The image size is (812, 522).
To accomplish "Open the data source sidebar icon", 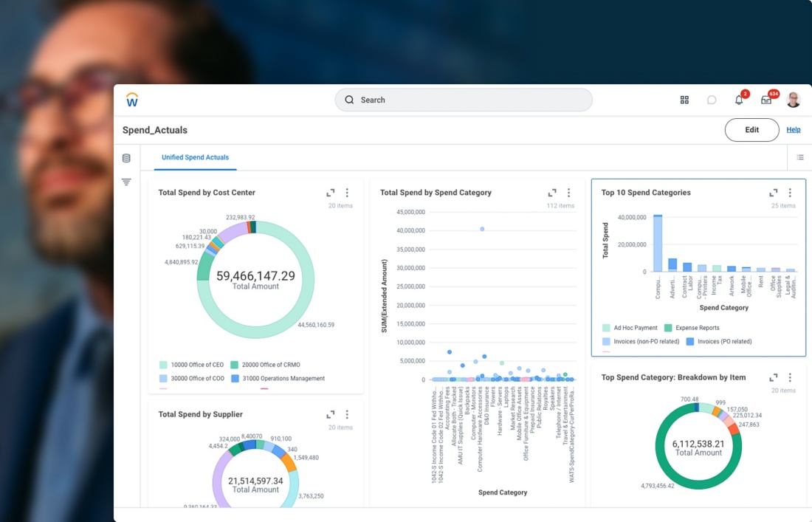I will pyautogui.click(x=126, y=158).
